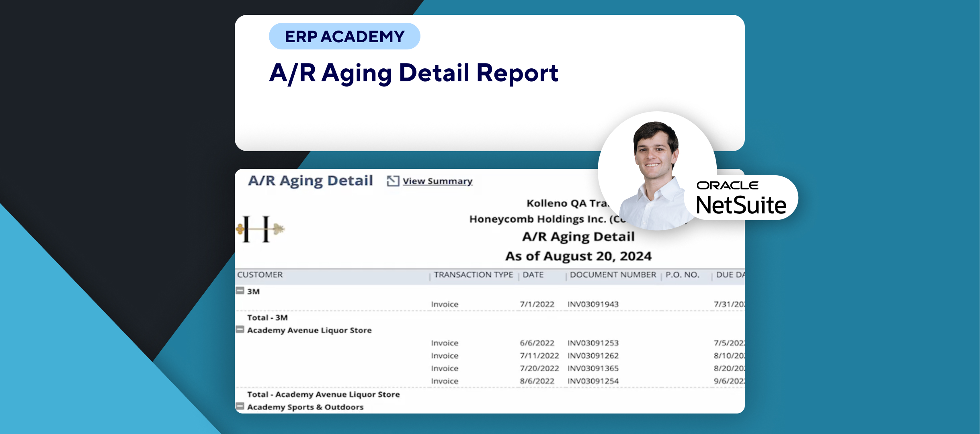980x434 pixels.
Task: Sort by the Transaction Type column header
Action: tap(473, 275)
